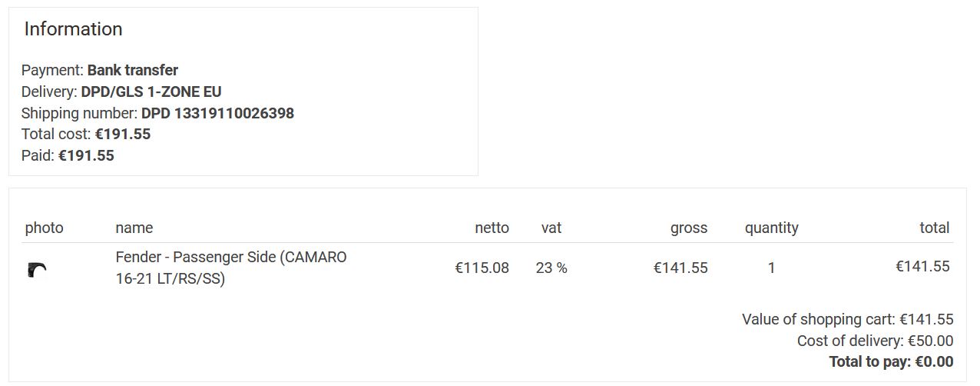Screen dimensions: 980x386
Task: Click the Information section heading
Action: pos(73,29)
